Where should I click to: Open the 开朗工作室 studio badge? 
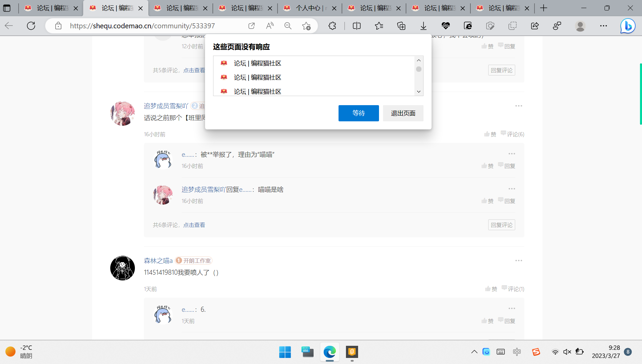coord(194,261)
